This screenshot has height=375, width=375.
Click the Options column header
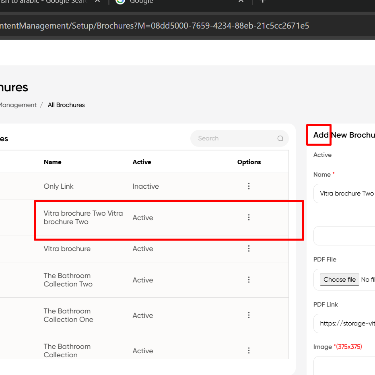[249, 162]
